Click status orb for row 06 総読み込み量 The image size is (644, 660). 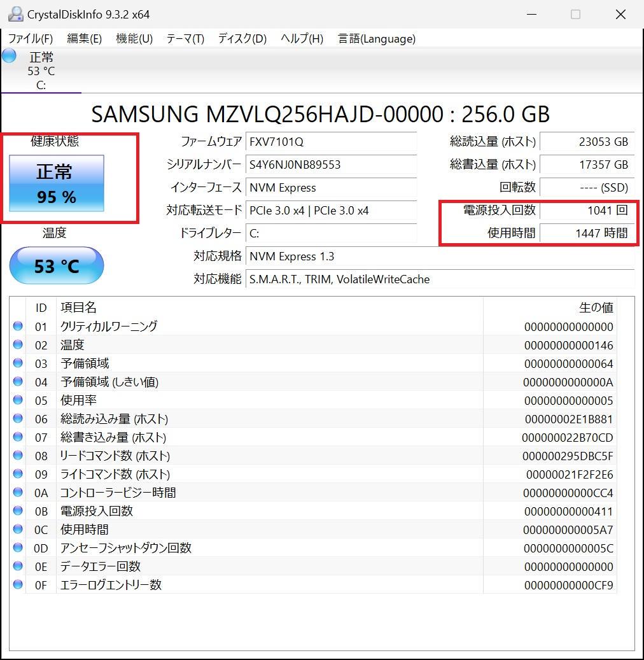(18, 418)
